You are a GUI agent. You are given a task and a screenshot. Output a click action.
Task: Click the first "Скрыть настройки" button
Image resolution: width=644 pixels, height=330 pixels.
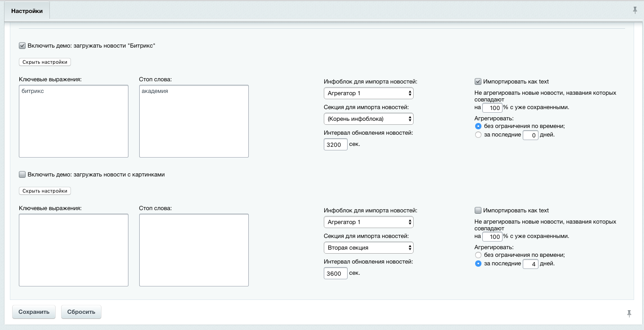click(x=45, y=62)
